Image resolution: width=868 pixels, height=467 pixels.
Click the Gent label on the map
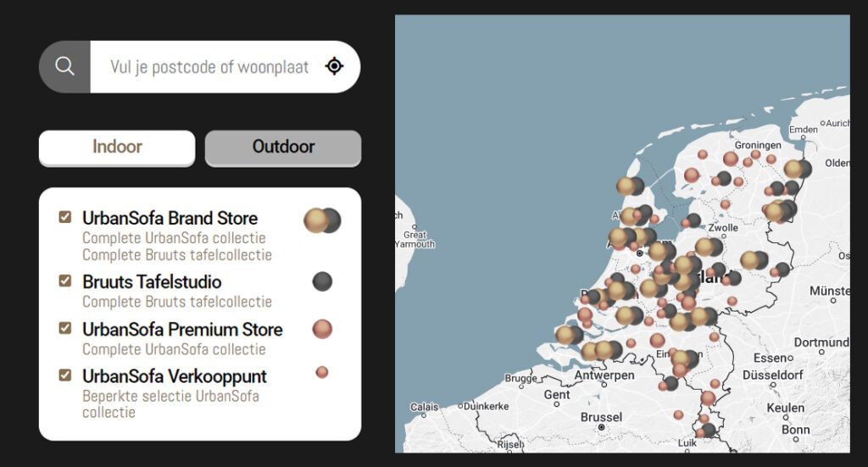click(556, 394)
